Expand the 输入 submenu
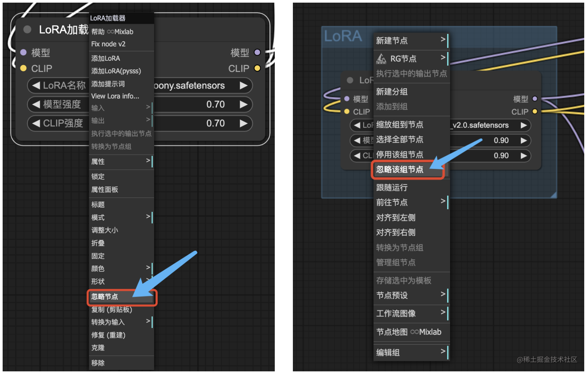This screenshot has width=588, height=374. (121, 108)
